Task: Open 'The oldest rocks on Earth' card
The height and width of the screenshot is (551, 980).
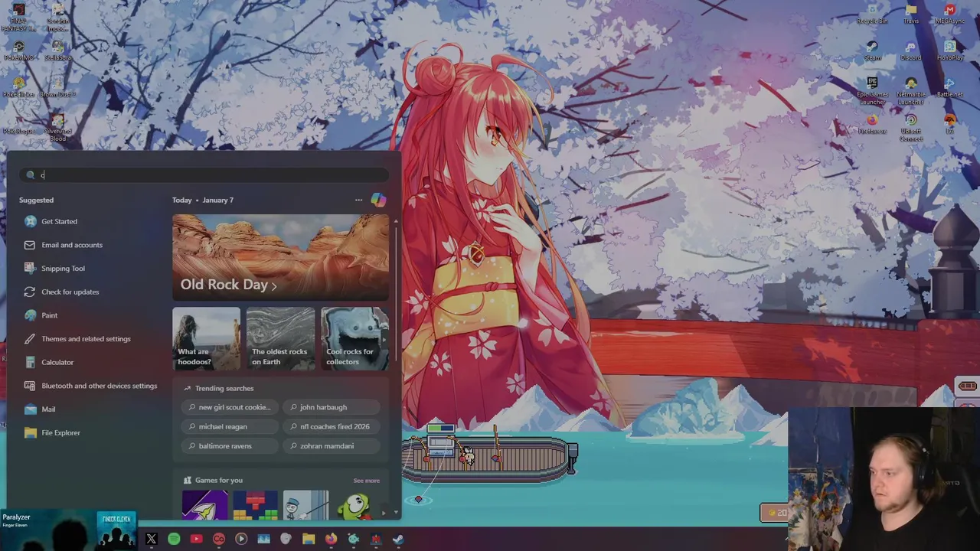Action: coord(280,339)
